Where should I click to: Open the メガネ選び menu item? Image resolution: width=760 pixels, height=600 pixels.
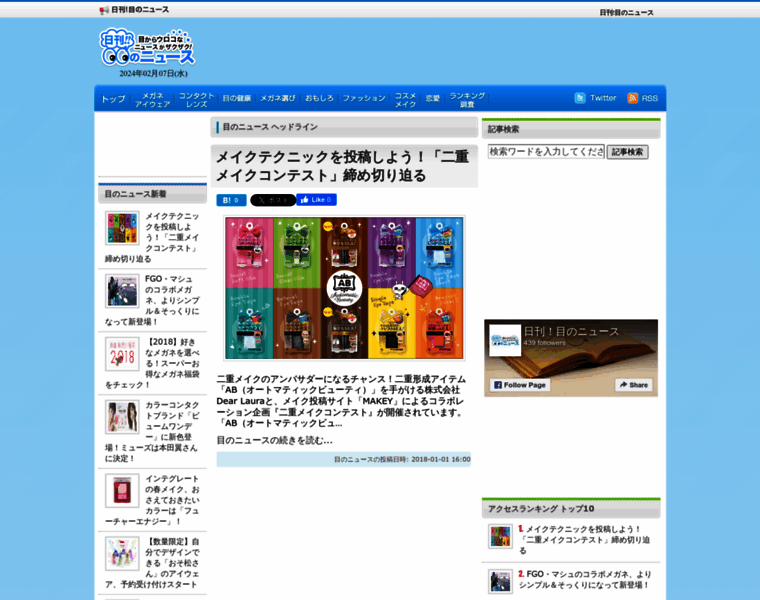click(278, 98)
